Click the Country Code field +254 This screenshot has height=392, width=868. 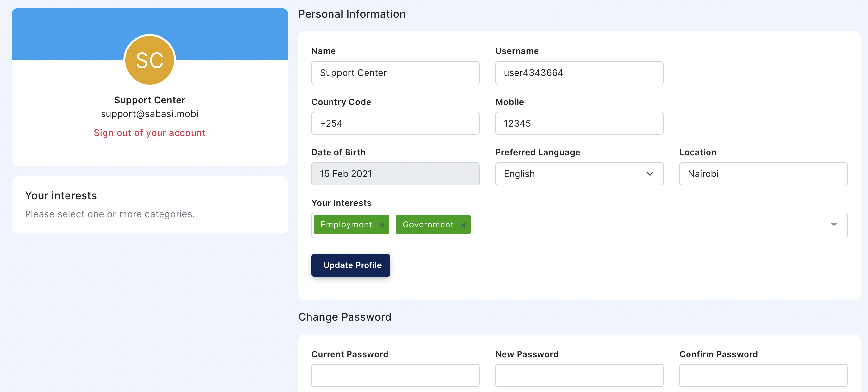click(x=395, y=123)
